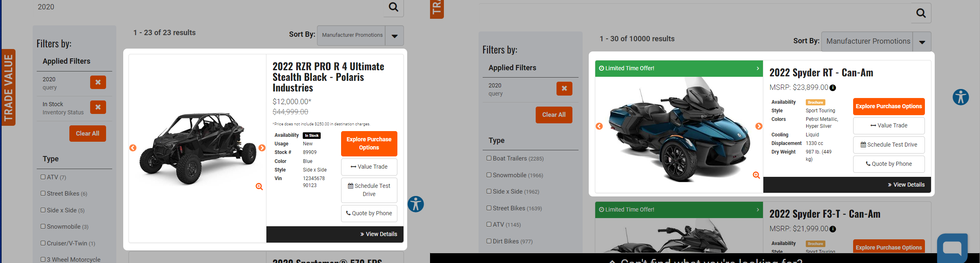Show previous RZR PRO R image
Image resolution: width=980 pixels, height=263 pixels.
[x=133, y=148]
